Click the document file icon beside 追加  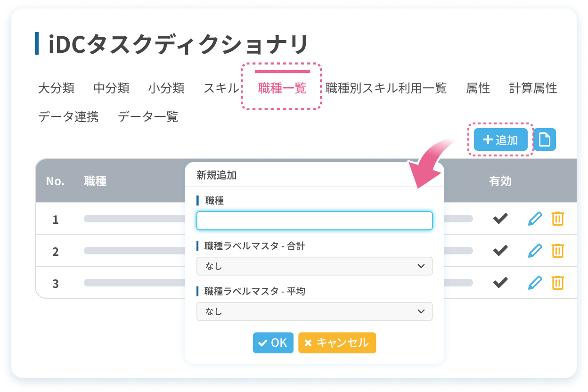tap(545, 140)
